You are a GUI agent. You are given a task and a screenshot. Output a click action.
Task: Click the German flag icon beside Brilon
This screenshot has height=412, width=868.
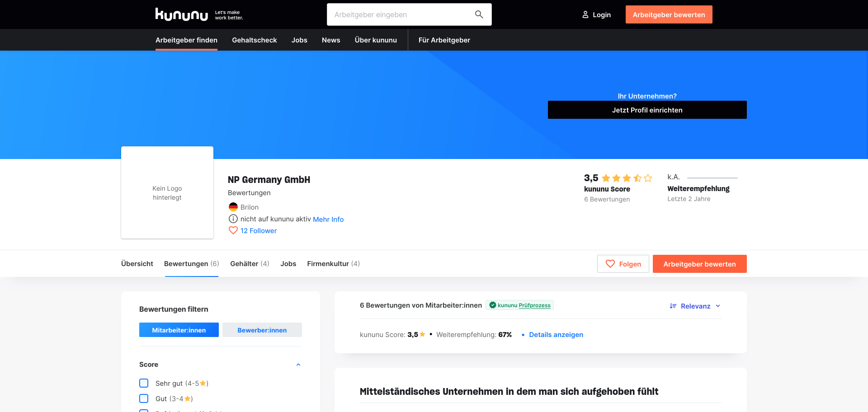(x=233, y=207)
